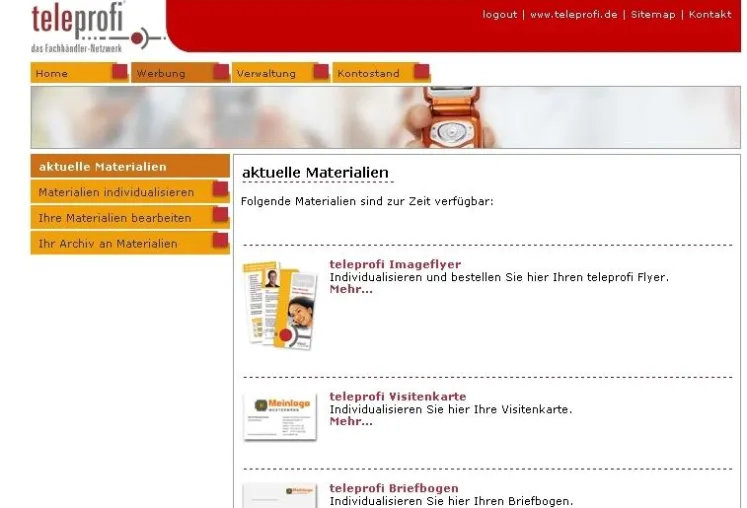Click the Mehr... link under Imageflyer
Image resolution: width=747 pixels, height=508 pixels.
351,289
